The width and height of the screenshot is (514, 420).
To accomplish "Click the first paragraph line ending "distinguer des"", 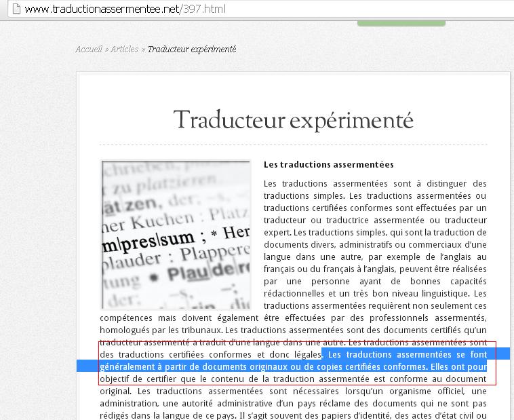I will coord(375,183).
